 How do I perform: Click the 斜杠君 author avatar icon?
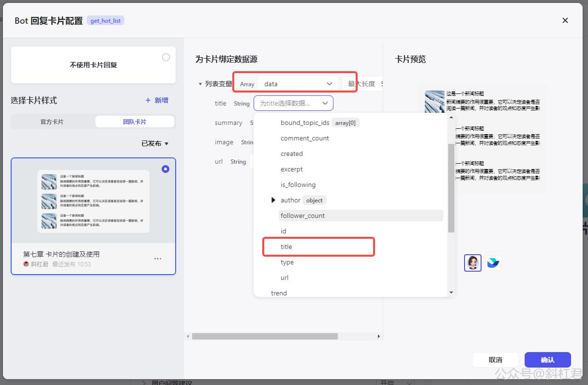point(26,264)
